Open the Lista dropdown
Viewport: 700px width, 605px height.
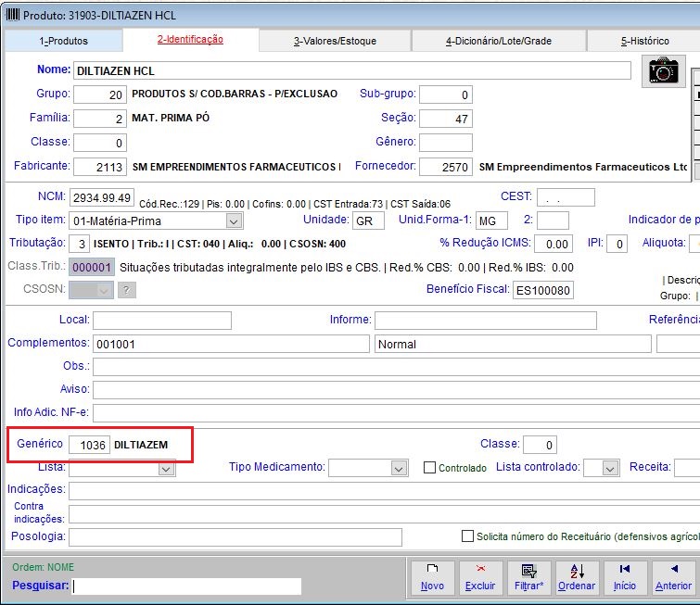[166, 469]
